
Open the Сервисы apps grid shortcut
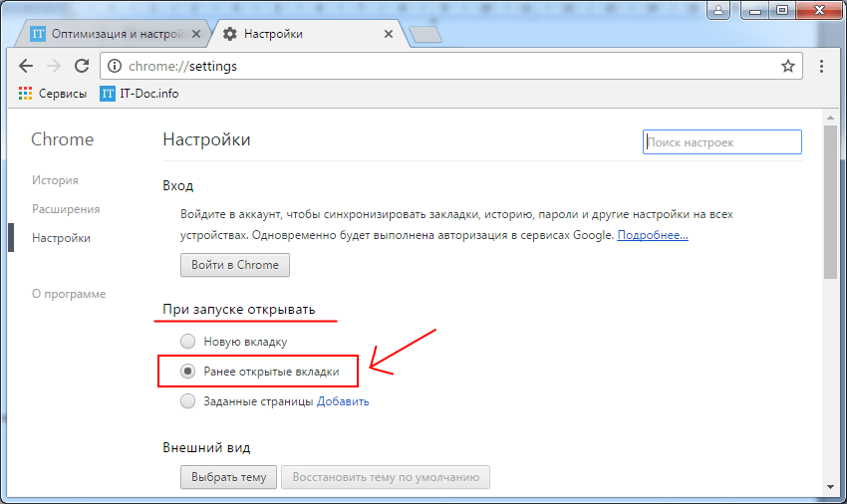(x=26, y=94)
